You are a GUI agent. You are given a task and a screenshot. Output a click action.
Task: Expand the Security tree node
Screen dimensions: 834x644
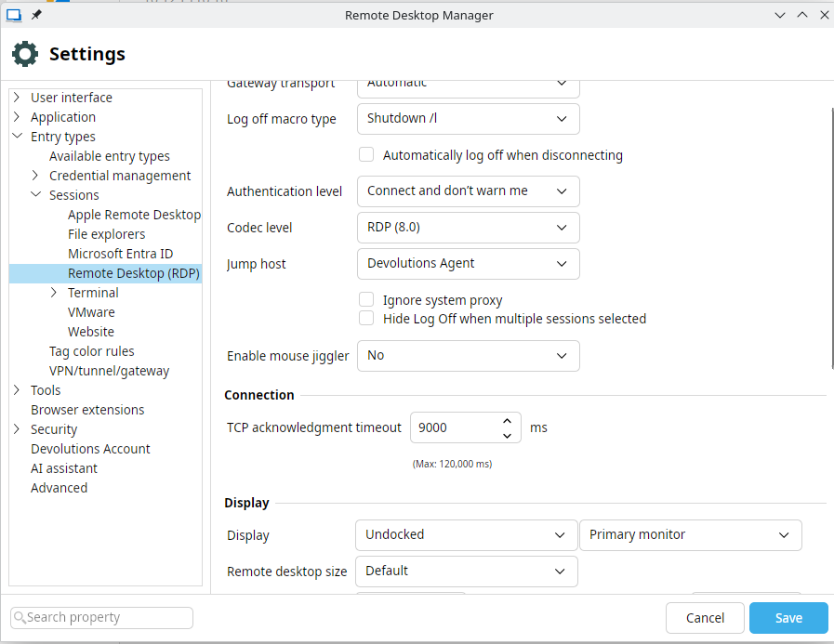[x=17, y=429]
